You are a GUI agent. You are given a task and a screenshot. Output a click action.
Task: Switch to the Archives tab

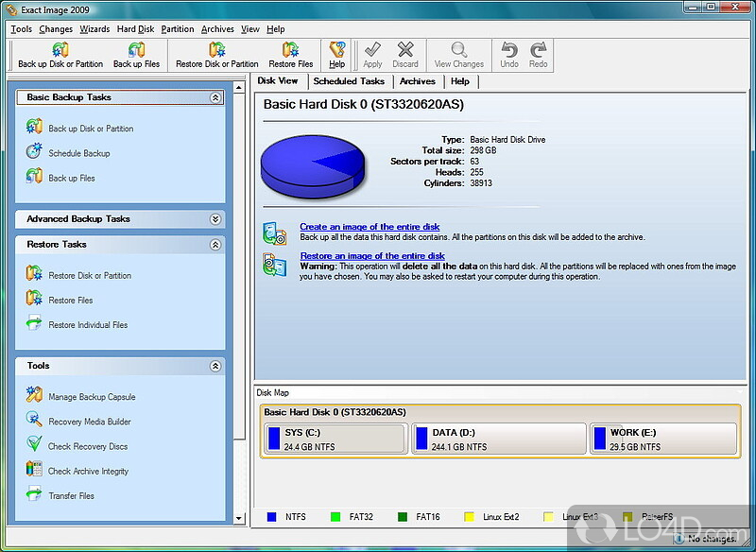(x=417, y=81)
